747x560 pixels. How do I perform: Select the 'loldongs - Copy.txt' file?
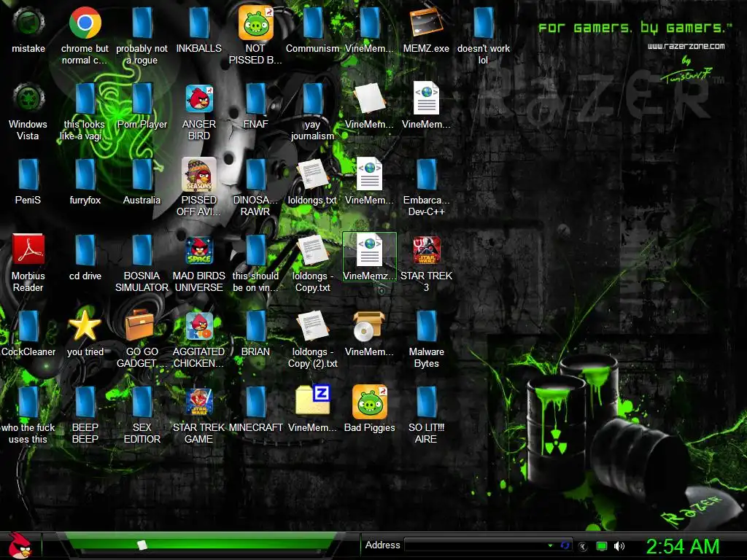[312, 250]
